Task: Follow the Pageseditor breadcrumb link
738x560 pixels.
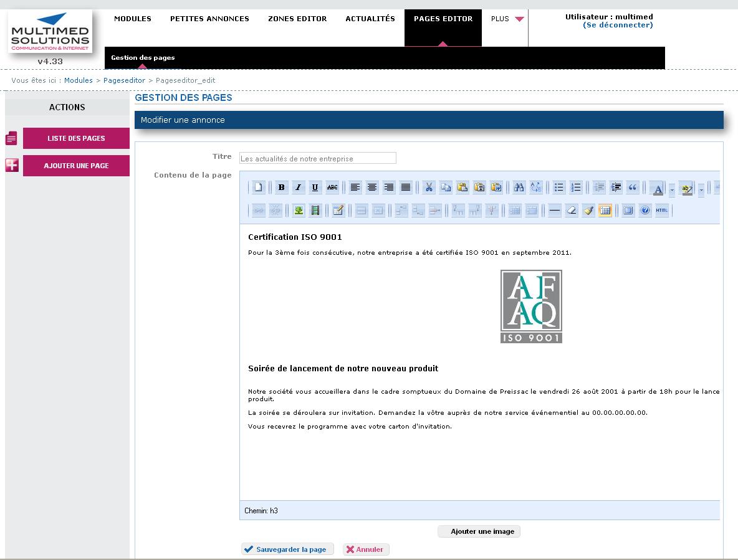Action: (x=124, y=80)
